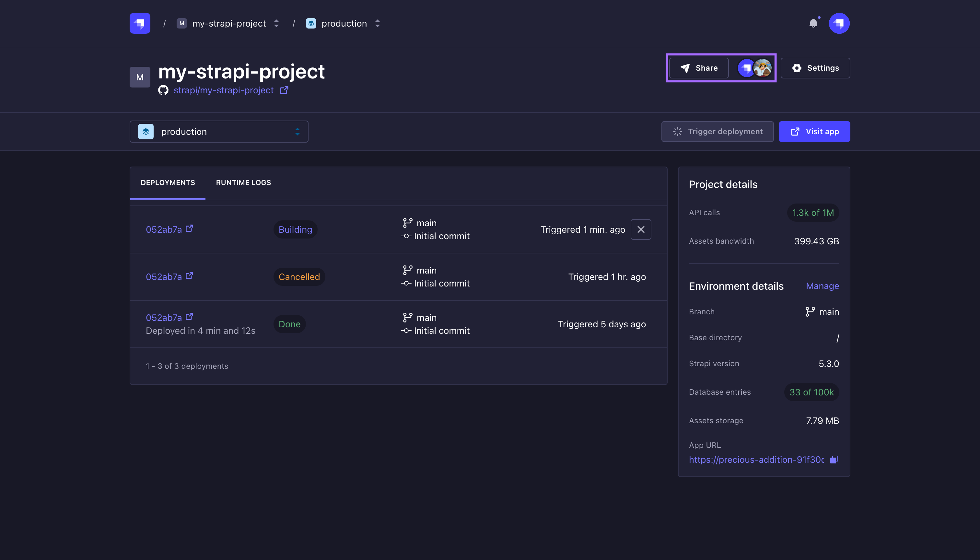Open the production environment select box

219,132
